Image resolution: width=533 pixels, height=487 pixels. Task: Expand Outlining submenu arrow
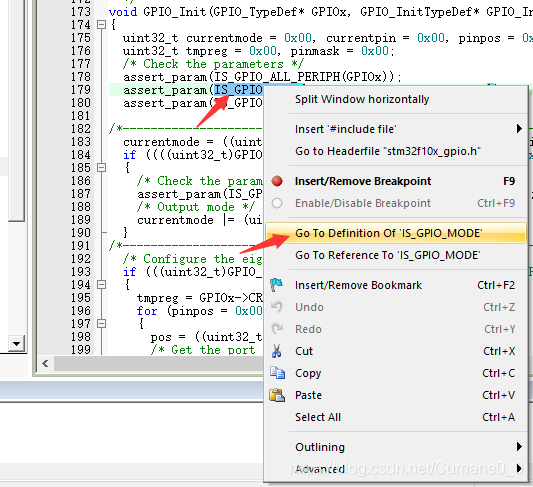click(x=519, y=447)
